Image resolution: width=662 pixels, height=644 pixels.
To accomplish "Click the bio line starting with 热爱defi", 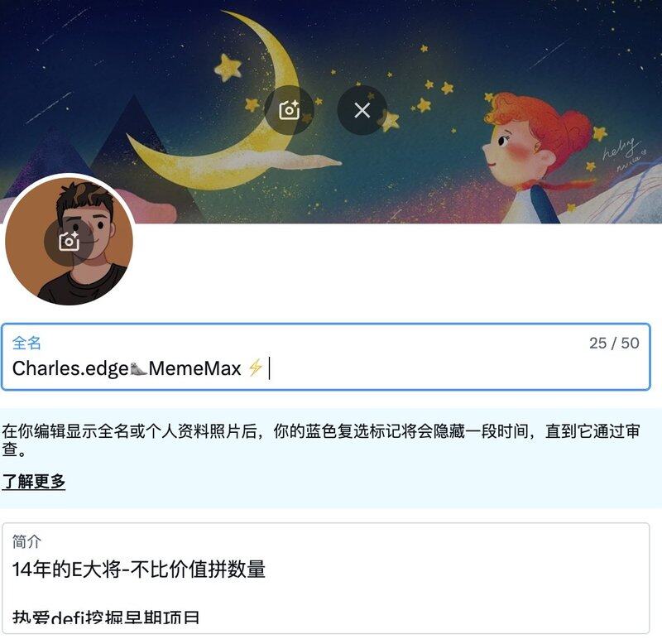I will click(106, 618).
